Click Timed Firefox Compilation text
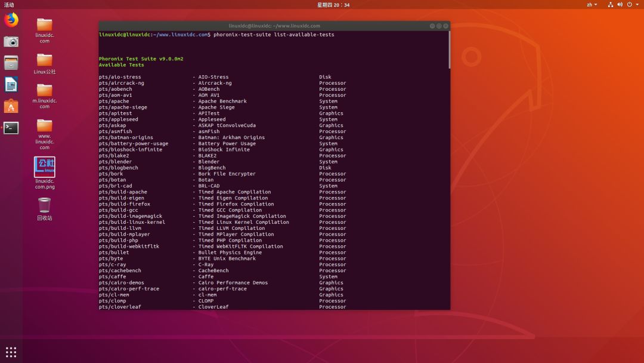 (236, 204)
